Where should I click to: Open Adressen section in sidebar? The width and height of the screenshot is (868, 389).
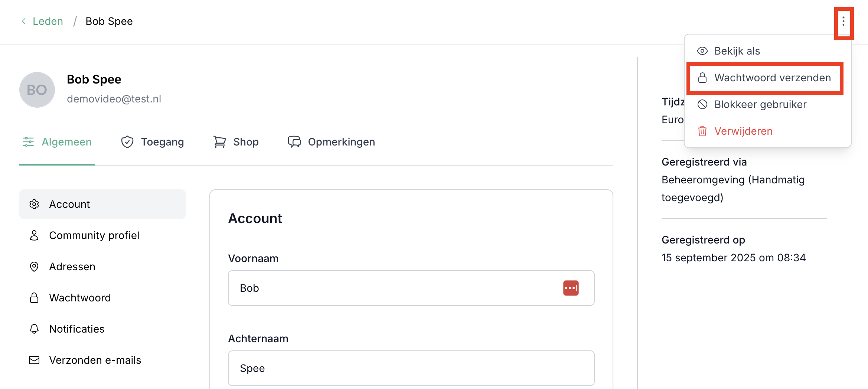click(72, 267)
